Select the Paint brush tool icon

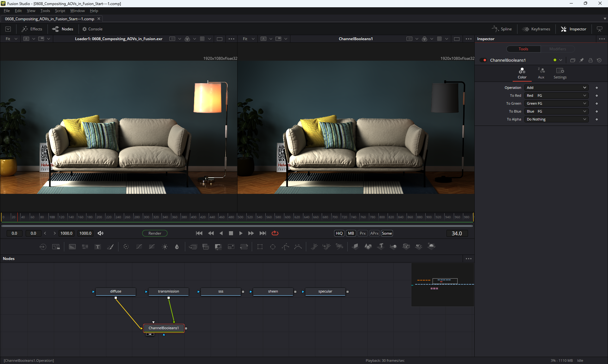tap(110, 247)
